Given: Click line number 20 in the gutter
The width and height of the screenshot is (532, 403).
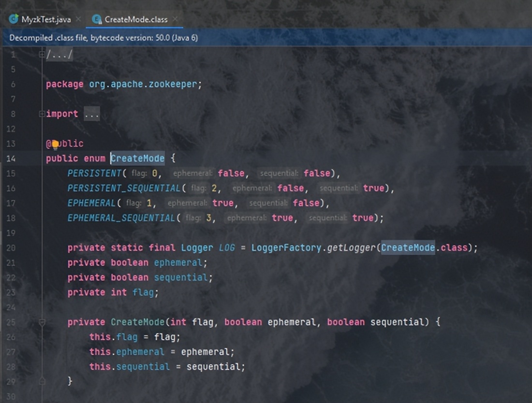Looking at the screenshot, I should (x=11, y=248).
